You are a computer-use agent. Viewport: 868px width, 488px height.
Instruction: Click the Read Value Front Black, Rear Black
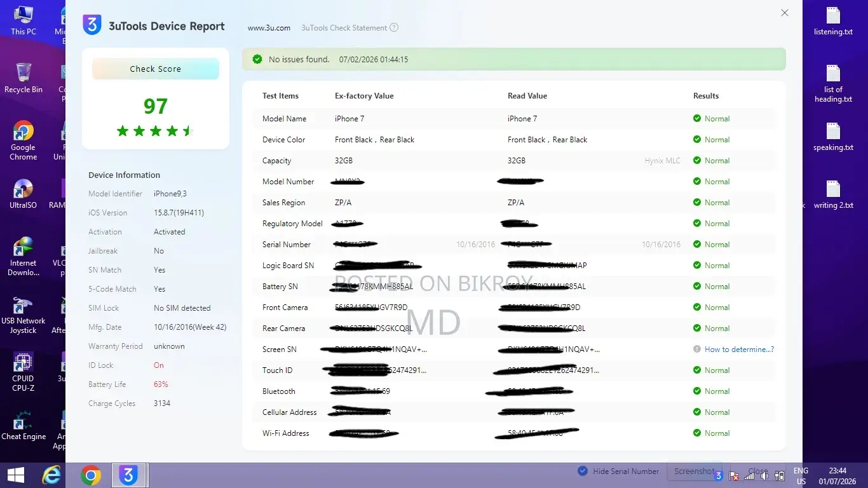[548, 140]
